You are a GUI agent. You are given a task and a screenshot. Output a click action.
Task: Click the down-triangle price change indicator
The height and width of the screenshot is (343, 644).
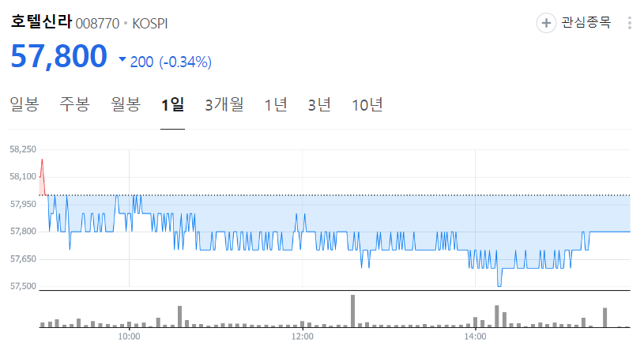pyautogui.click(x=122, y=59)
